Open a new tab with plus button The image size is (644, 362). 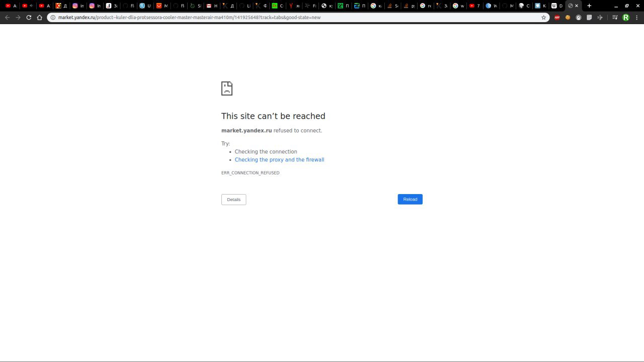[589, 6]
